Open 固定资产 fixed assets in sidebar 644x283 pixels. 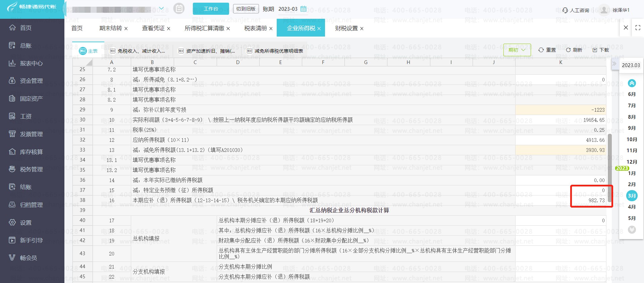pyautogui.click(x=25, y=98)
